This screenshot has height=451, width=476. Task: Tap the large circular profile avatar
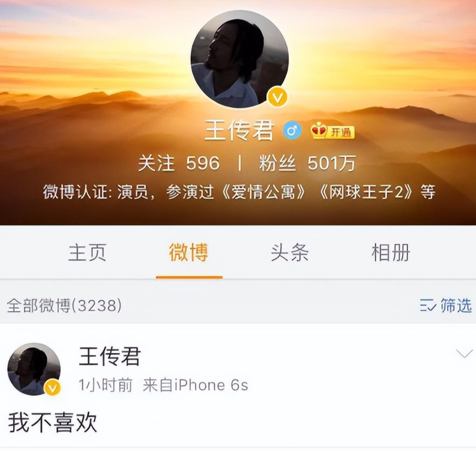coord(239,59)
